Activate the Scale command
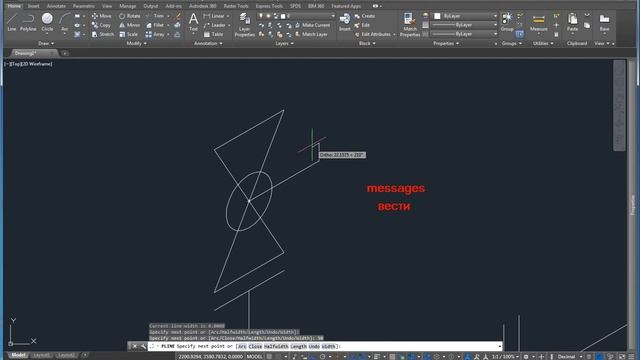The width and height of the screenshot is (640, 360). click(129, 35)
